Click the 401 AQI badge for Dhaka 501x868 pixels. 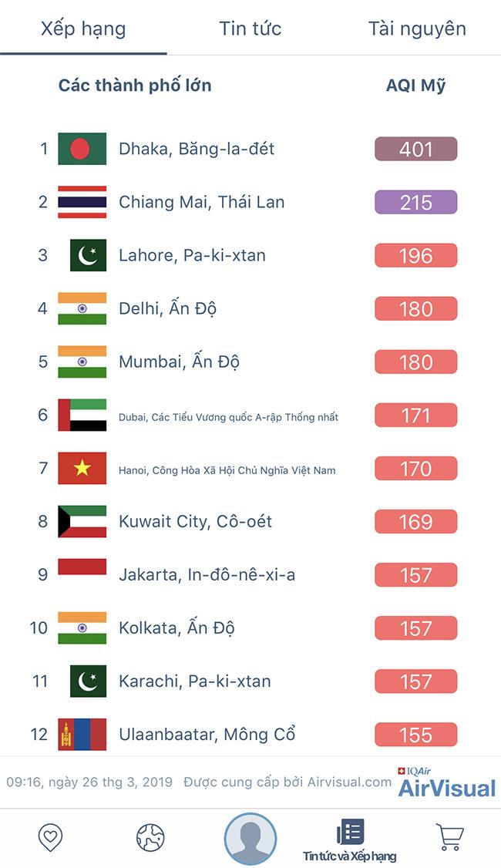415,149
